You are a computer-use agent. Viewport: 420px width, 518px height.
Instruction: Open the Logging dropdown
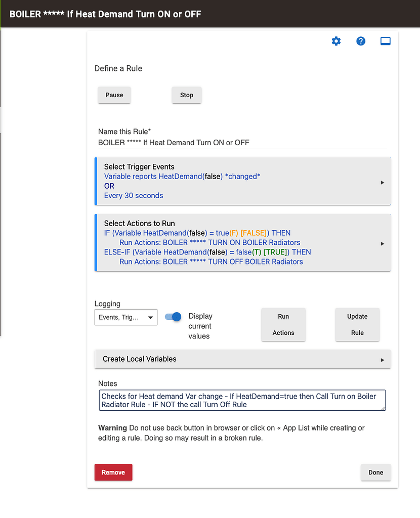pos(126,318)
